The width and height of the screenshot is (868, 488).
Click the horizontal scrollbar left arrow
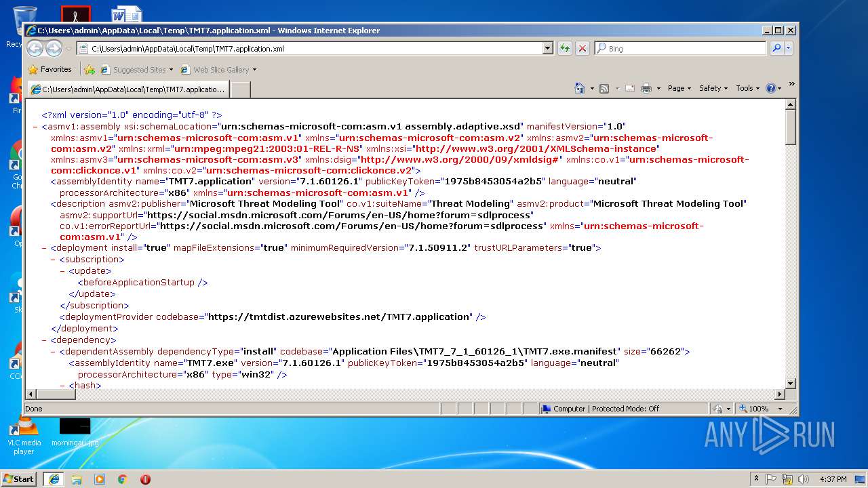(x=31, y=394)
